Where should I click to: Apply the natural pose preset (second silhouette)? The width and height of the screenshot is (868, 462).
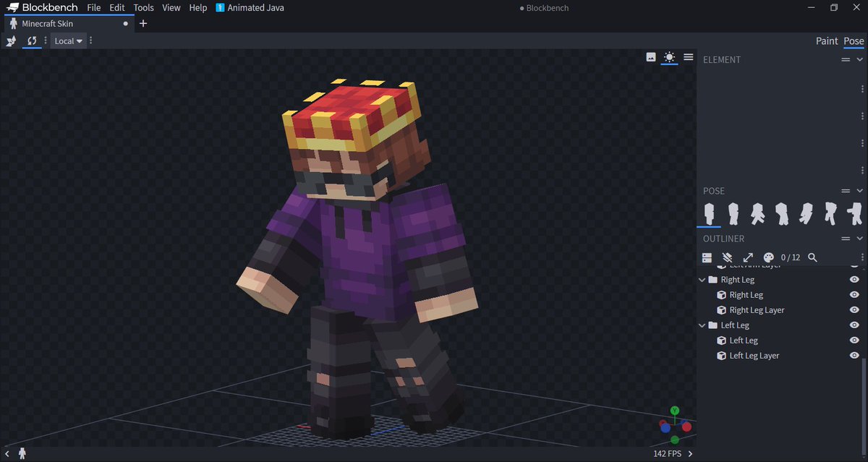click(x=733, y=213)
